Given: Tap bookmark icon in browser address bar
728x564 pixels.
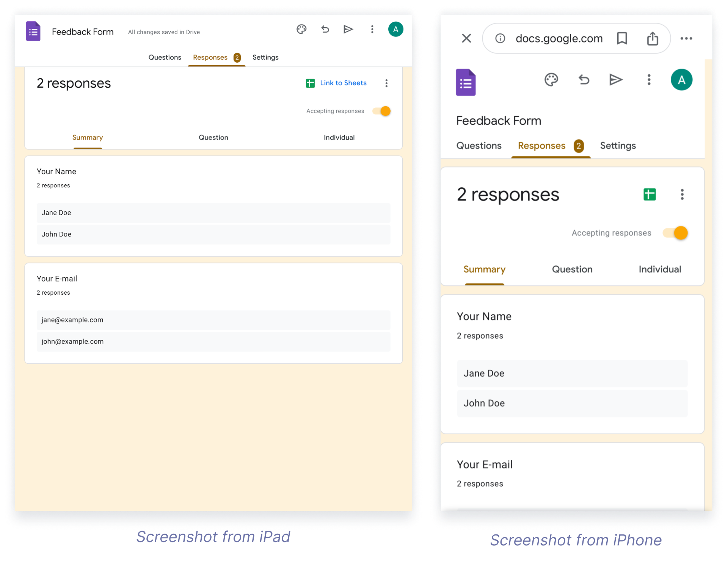Looking at the screenshot, I should pos(622,38).
